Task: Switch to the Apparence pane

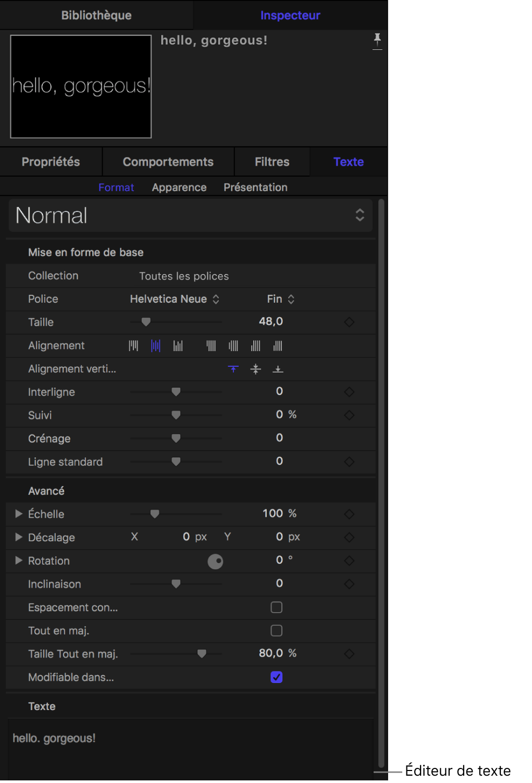Action: tap(179, 188)
